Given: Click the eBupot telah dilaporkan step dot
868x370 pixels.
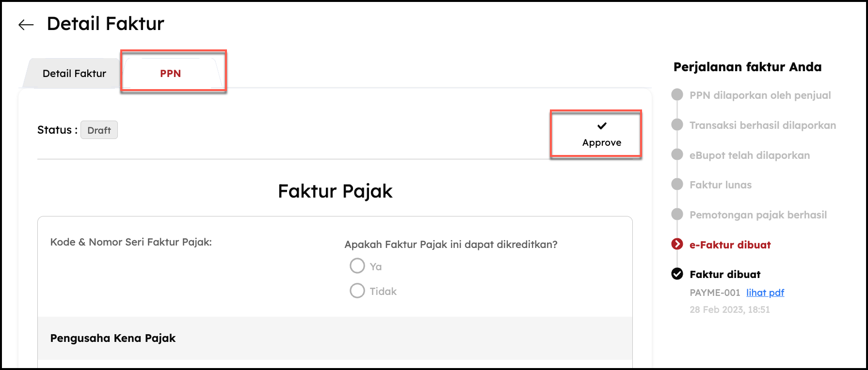Looking at the screenshot, I should 677,154.
